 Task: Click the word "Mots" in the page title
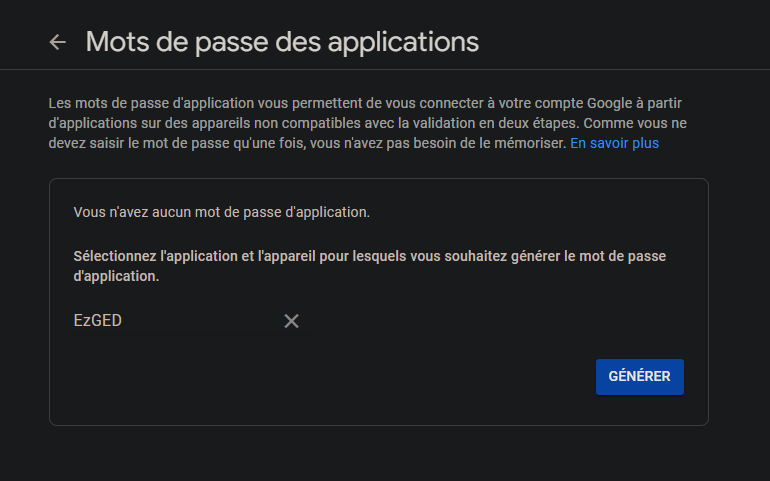(115, 42)
